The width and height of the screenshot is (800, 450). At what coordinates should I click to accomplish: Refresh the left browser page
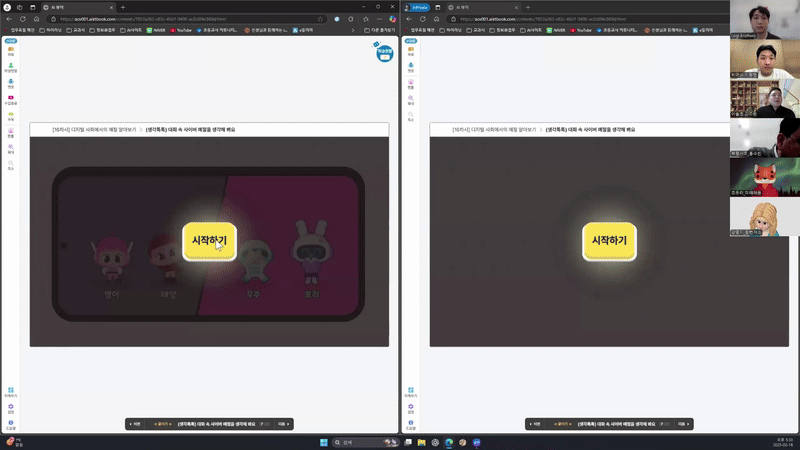[35, 19]
